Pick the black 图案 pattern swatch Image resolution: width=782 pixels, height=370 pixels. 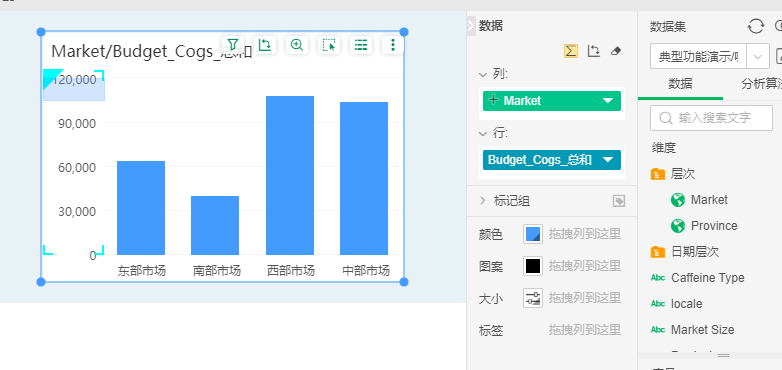coord(533,266)
